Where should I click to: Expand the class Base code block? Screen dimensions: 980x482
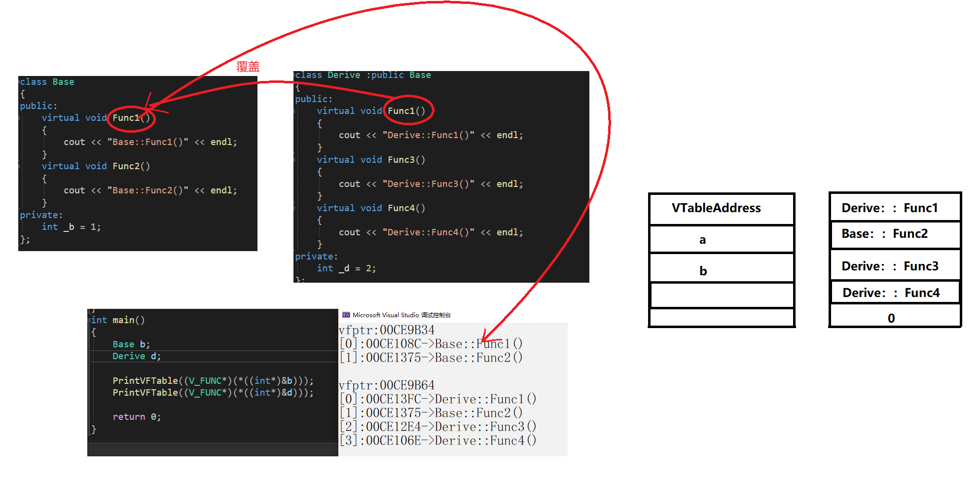tap(20, 81)
